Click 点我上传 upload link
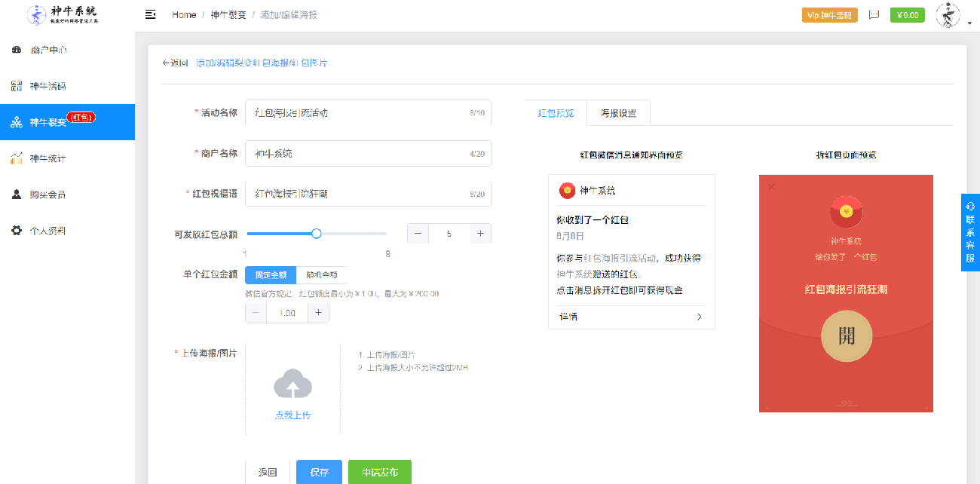 [292, 415]
